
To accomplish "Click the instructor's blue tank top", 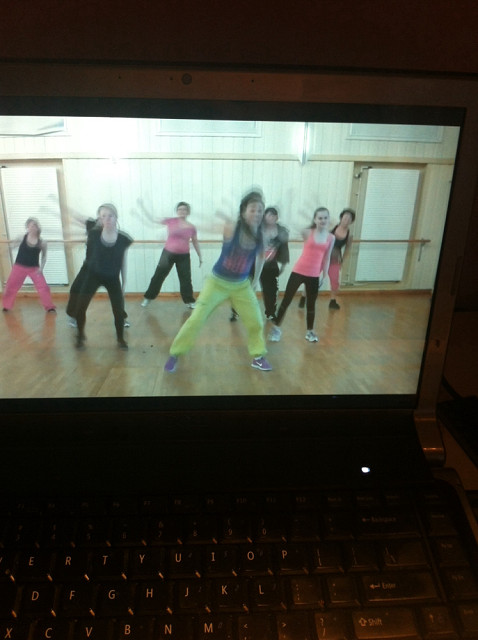I will 236,258.
